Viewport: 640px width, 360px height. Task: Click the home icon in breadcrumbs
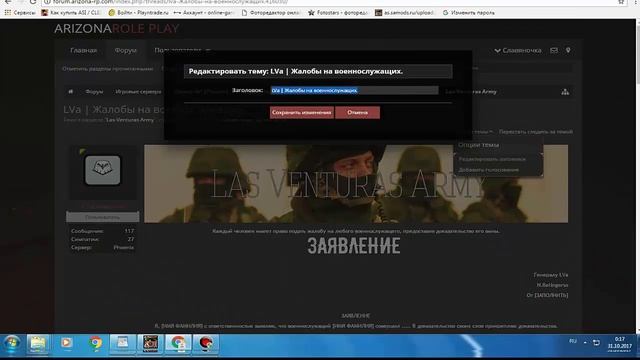[x=71, y=91]
